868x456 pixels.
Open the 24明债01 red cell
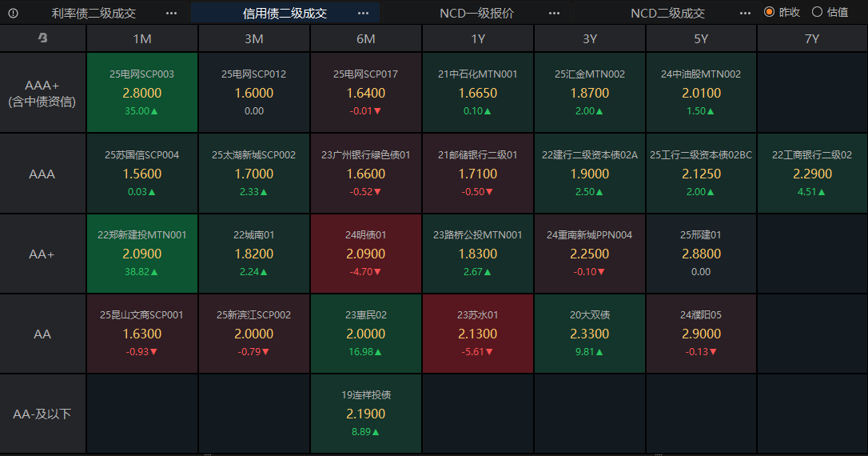point(366,254)
